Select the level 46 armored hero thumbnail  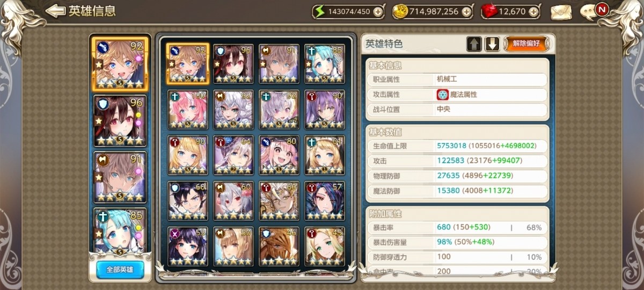[x=279, y=247]
